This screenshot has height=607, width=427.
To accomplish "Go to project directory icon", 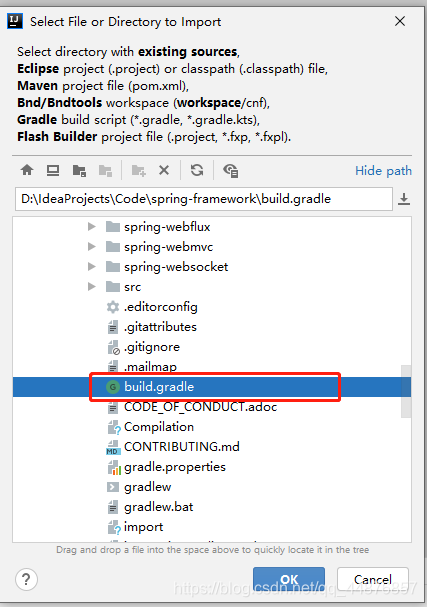I will click(x=79, y=170).
